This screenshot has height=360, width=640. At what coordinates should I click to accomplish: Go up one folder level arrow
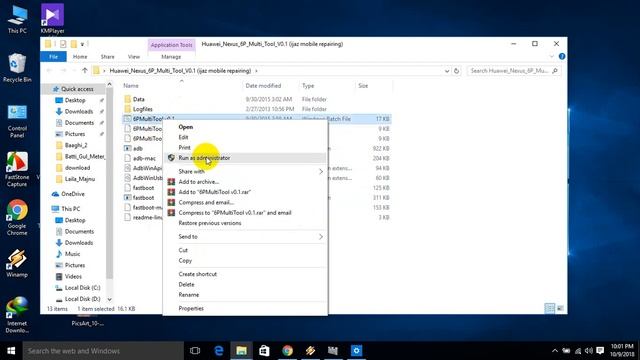(x=84, y=71)
